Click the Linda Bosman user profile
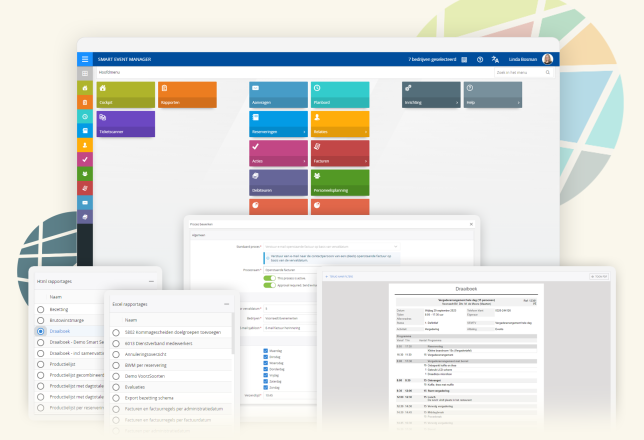Viewport: 644px width, 440px height. [x=531, y=59]
